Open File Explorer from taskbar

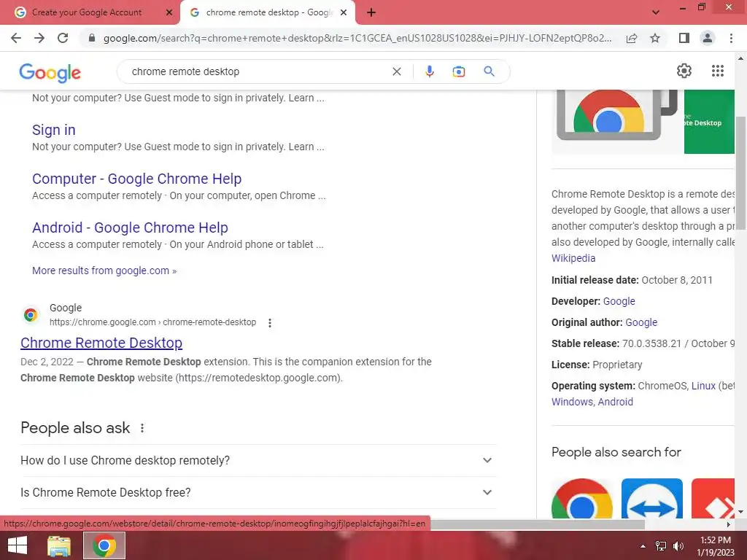coord(59,545)
